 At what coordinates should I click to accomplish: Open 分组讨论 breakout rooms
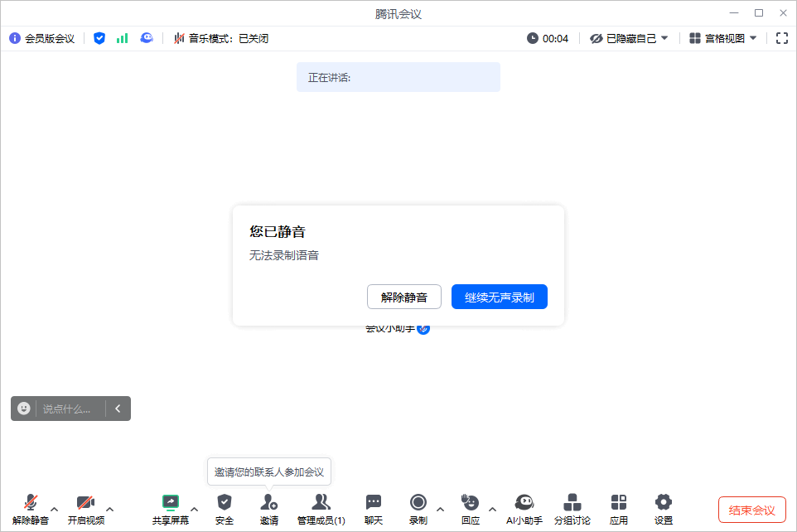tap(572, 509)
